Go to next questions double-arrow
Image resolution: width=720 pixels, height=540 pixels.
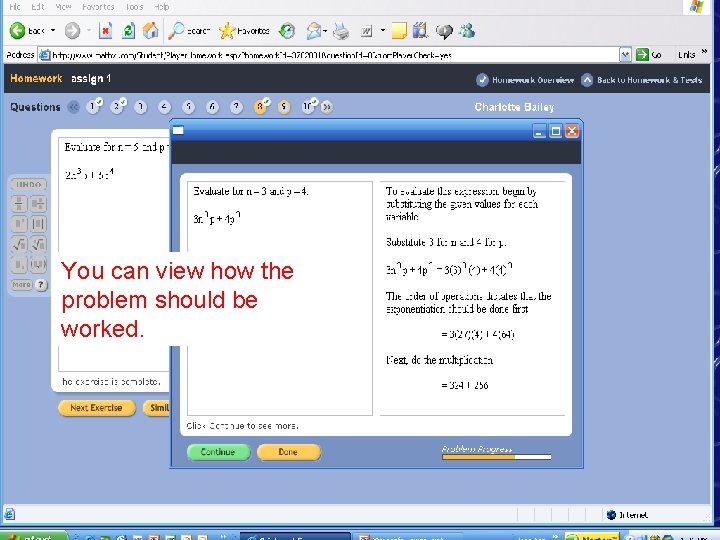pos(326,107)
